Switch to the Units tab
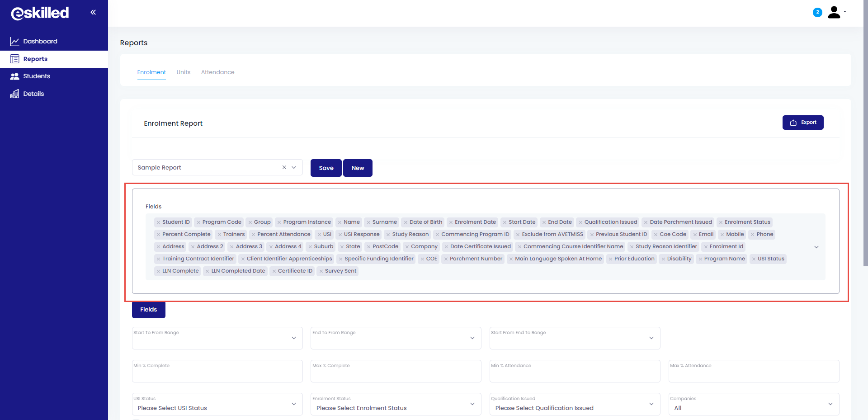 [183, 72]
